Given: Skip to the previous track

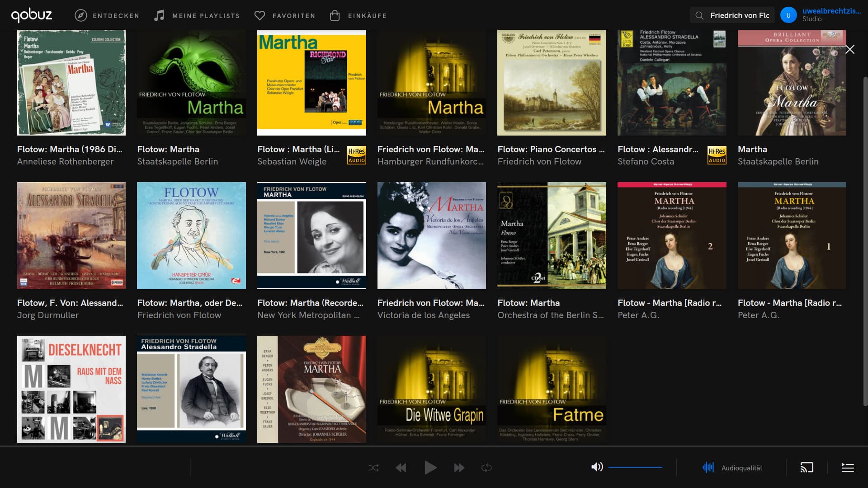Looking at the screenshot, I should (x=401, y=468).
